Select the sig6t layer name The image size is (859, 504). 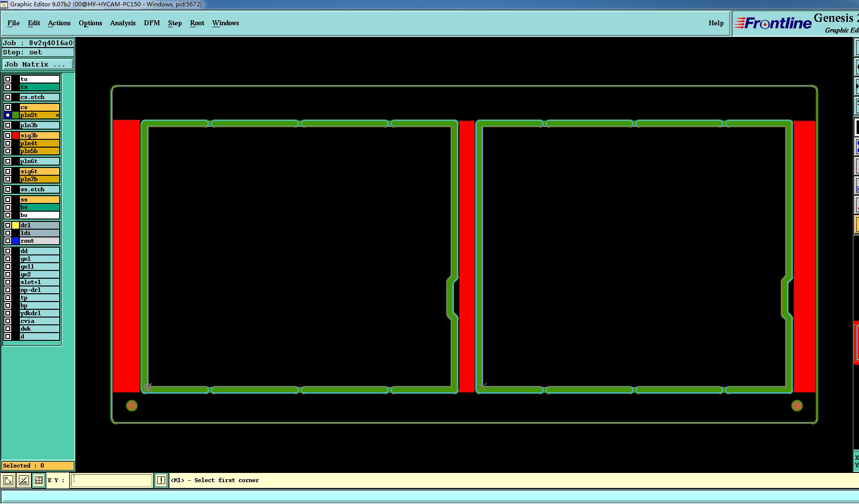coord(39,171)
